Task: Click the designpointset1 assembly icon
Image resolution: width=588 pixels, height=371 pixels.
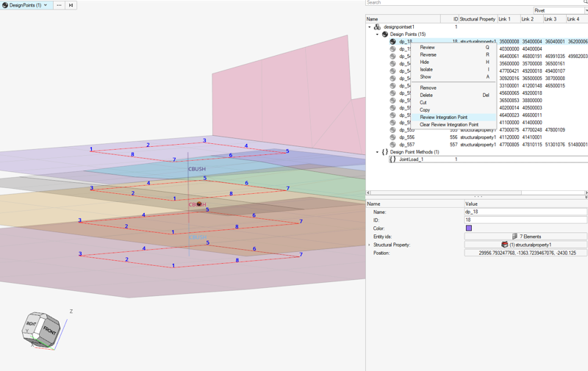Action: click(377, 27)
